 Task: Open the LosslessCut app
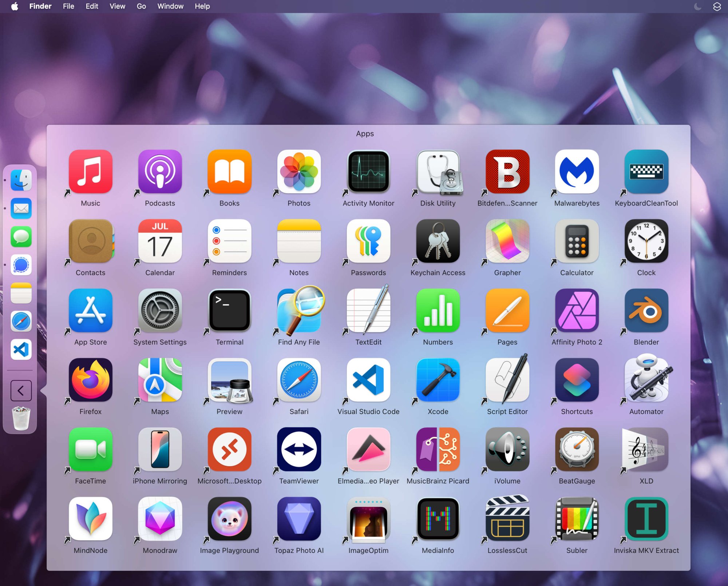pos(507,519)
